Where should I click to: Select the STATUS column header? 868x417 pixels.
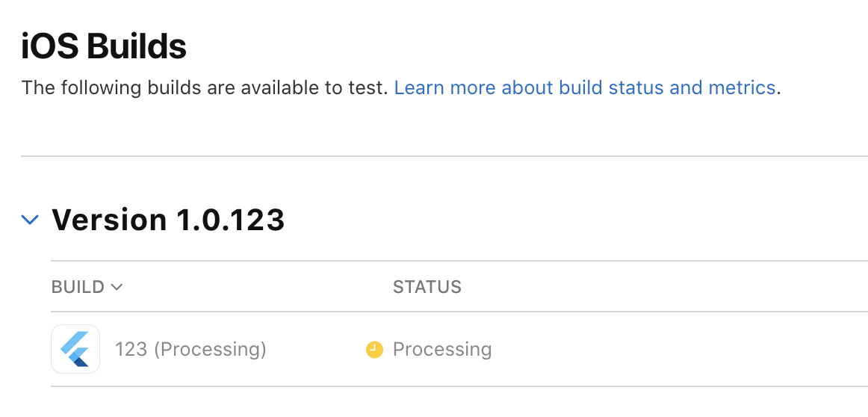pos(427,287)
